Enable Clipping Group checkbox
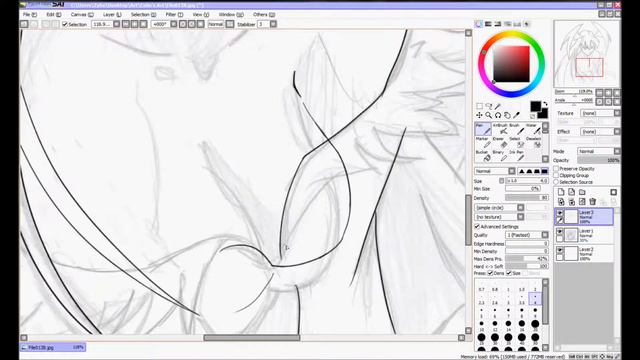 [556, 175]
